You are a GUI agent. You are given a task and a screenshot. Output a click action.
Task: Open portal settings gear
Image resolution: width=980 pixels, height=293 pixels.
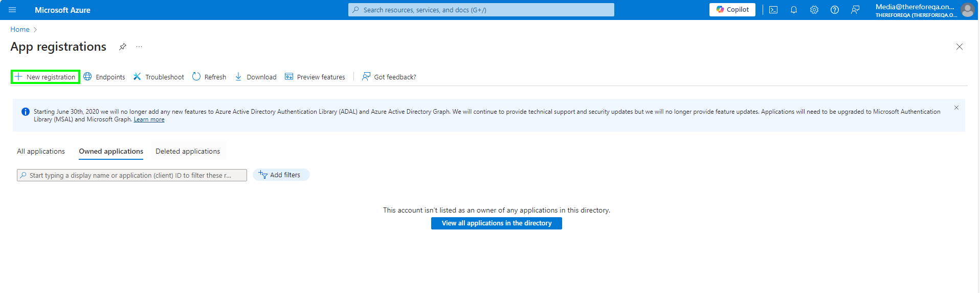pyautogui.click(x=814, y=10)
